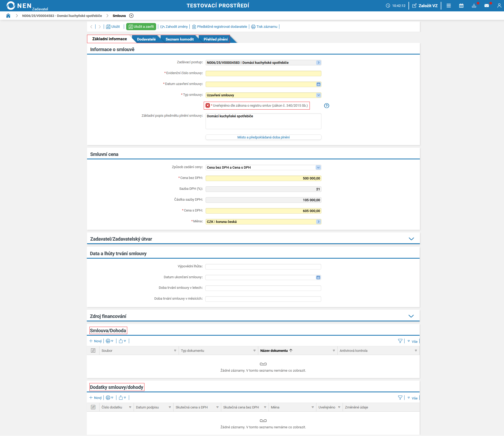Go to next record arrow
The image size is (504, 436).
click(99, 26)
